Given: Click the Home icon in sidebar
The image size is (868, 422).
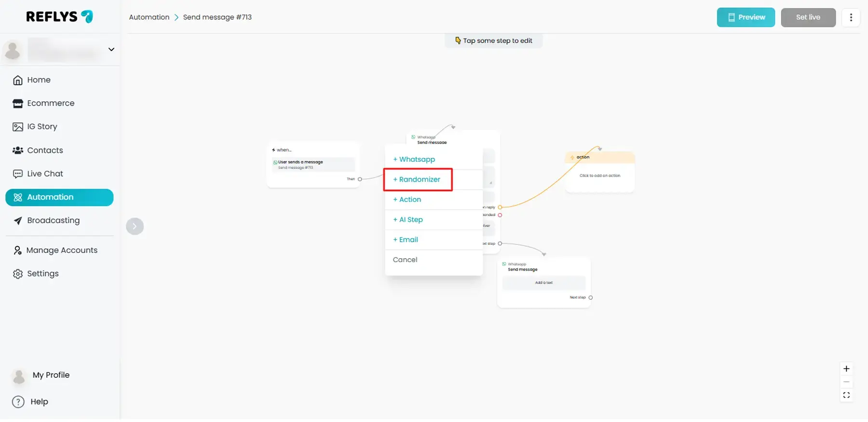Looking at the screenshot, I should (x=18, y=80).
